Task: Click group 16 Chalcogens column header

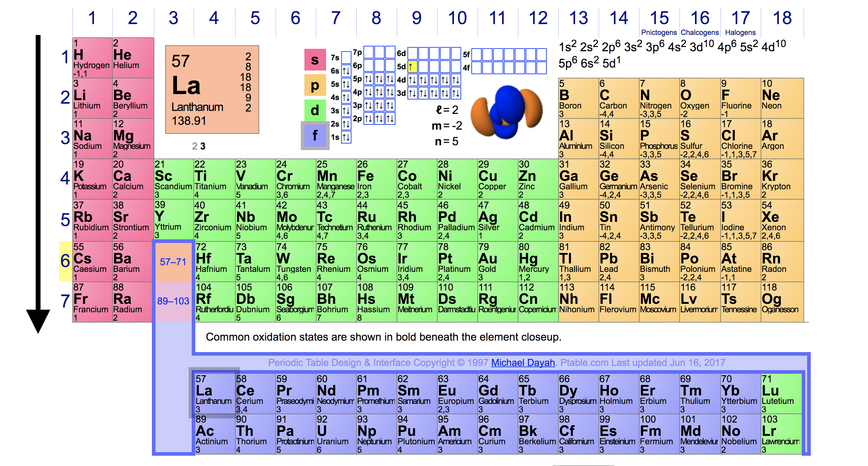Action: [700, 22]
